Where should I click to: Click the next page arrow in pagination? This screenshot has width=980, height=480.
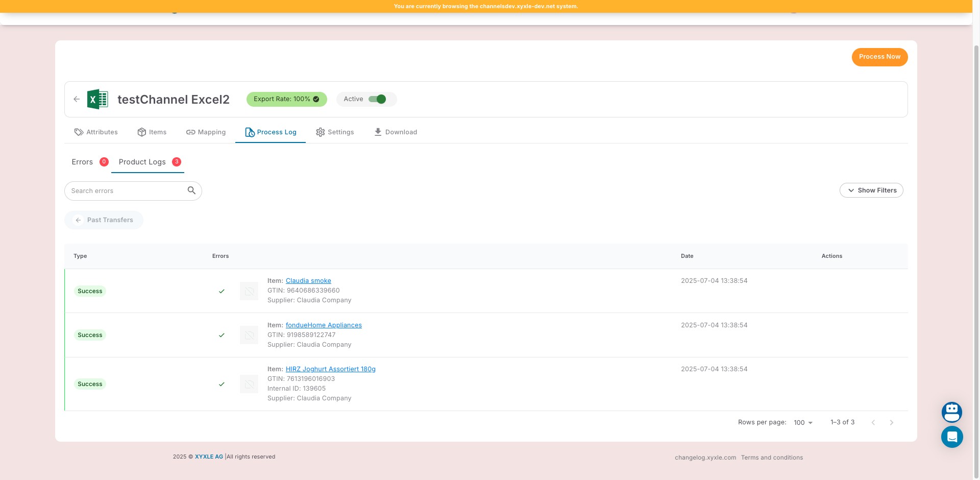pos(891,422)
